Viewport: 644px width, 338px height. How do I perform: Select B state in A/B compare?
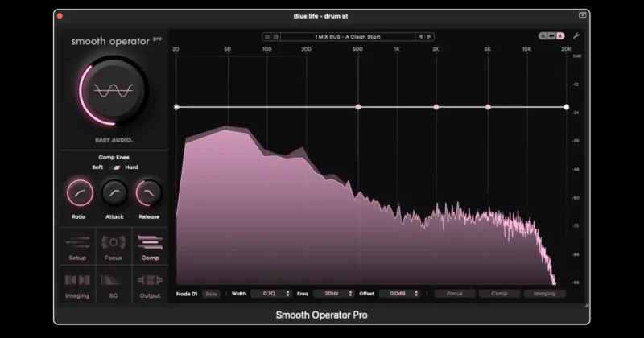click(x=559, y=36)
